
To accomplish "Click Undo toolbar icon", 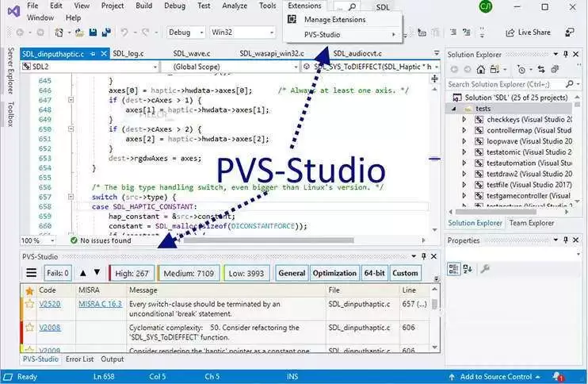I will point(124,33).
